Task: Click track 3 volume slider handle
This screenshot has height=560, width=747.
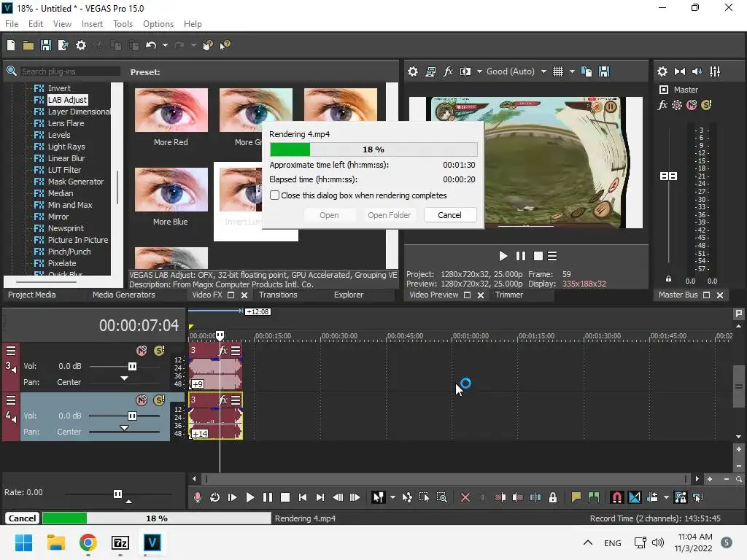Action: tap(132, 366)
